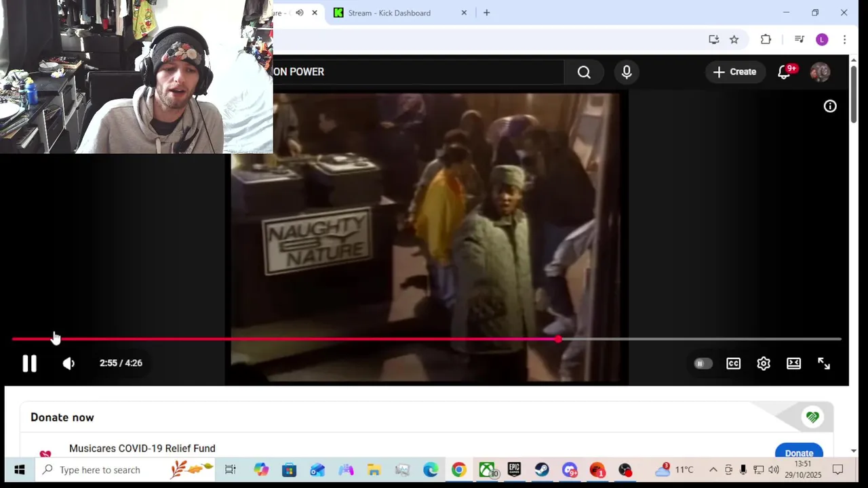The width and height of the screenshot is (868, 488).
Task: Open the system tray volume control
Action: coord(774,470)
